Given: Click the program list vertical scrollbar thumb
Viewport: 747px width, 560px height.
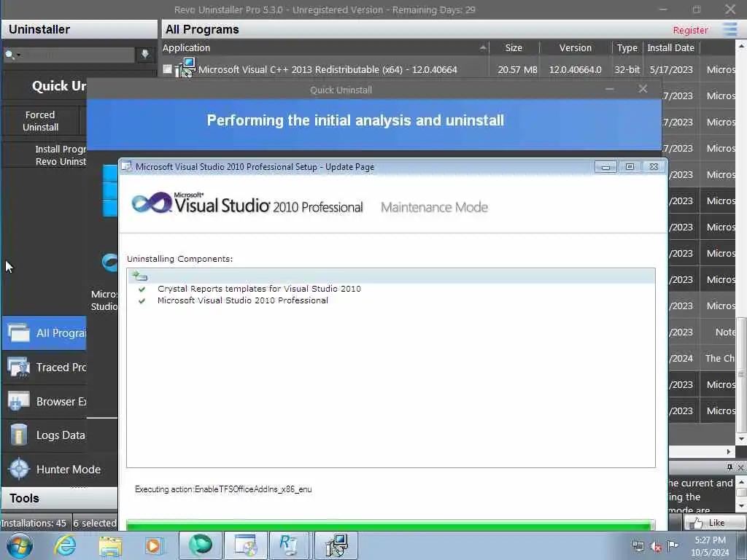Looking at the screenshot, I should 741,374.
